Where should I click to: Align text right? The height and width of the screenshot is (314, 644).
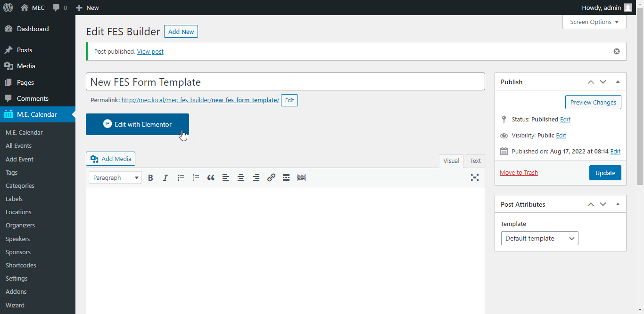click(256, 177)
